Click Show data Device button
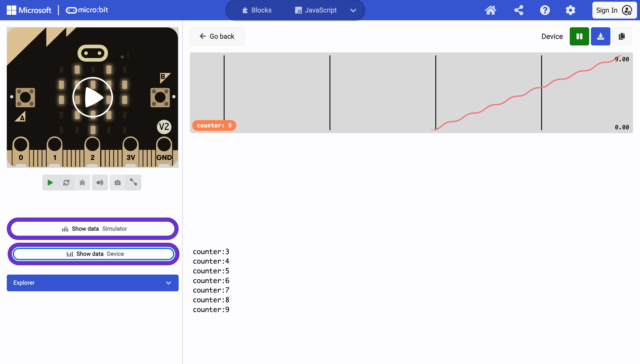The height and width of the screenshot is (364, 640). [x=93, y=254]
